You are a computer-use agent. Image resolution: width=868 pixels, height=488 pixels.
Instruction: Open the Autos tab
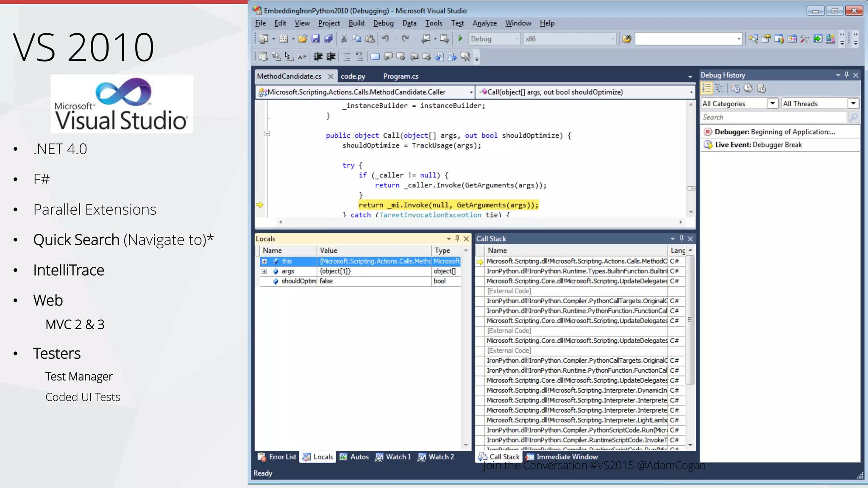354,457
